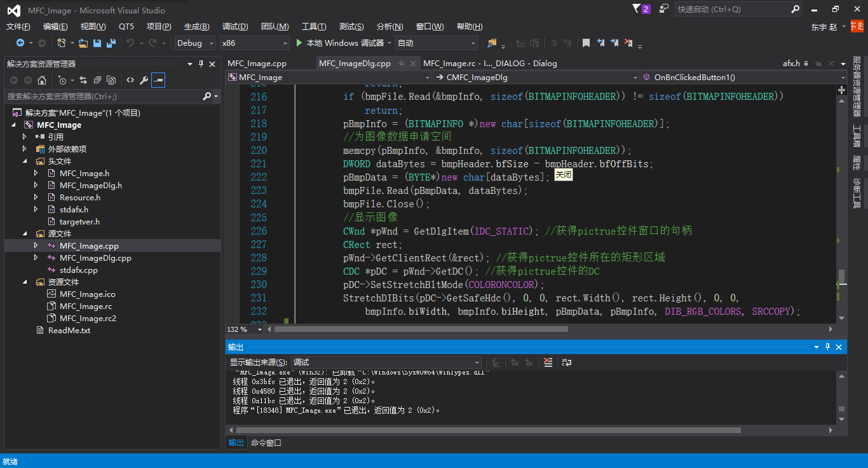The height and width of the screenshot is (468, 868).
Task: Open the 132 % zoom dropdown
Action: tap(259, 329)
